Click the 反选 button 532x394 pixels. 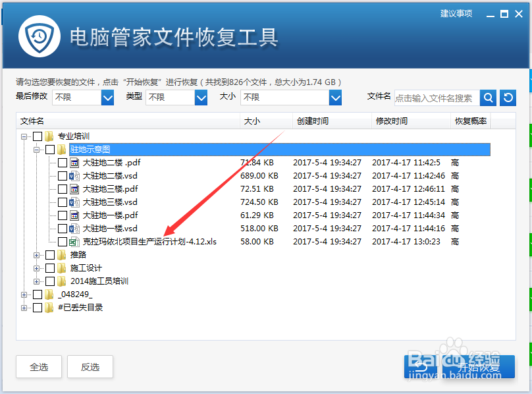point(90,367)
